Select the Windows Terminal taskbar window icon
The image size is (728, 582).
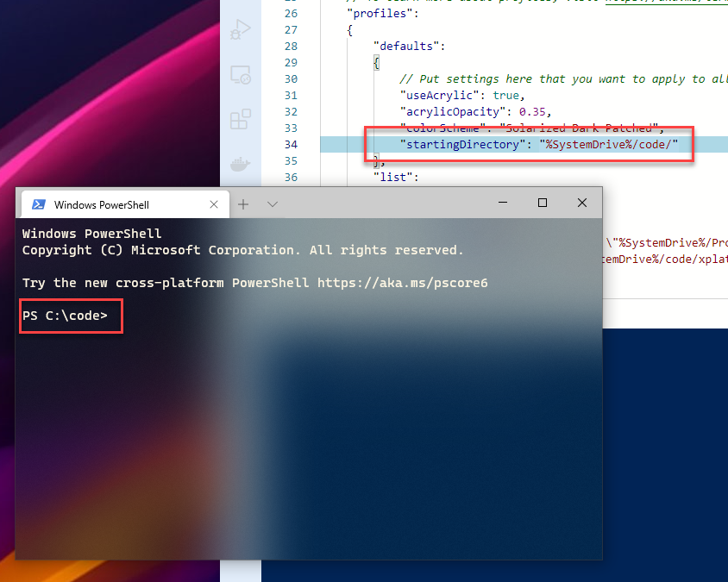(38, 204)
